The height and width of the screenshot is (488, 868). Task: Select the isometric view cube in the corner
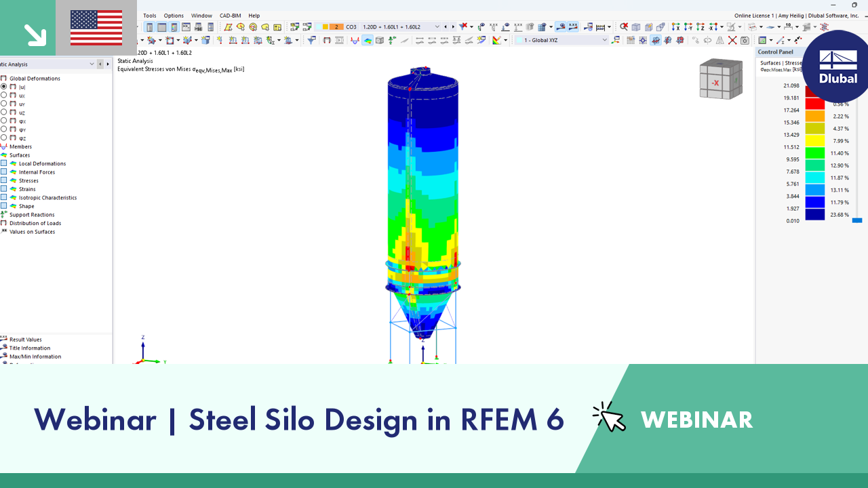point(720,79)
